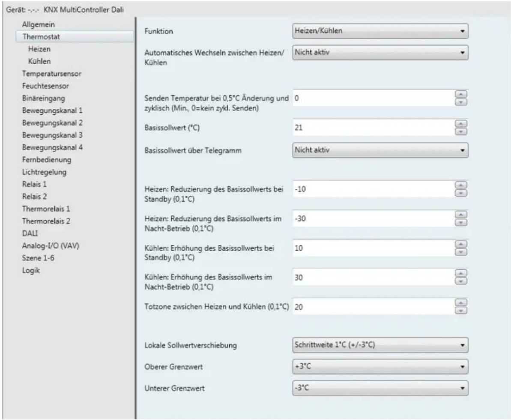Decrease the Totzone value
The width and height of the screenshot is (511, 420).
[461, 310]
